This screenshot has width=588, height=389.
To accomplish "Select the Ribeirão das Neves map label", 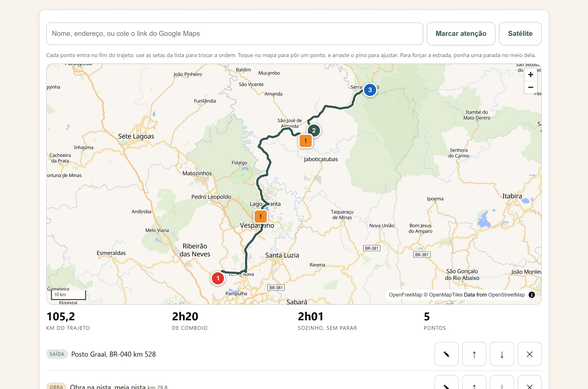I will point(195,250).
